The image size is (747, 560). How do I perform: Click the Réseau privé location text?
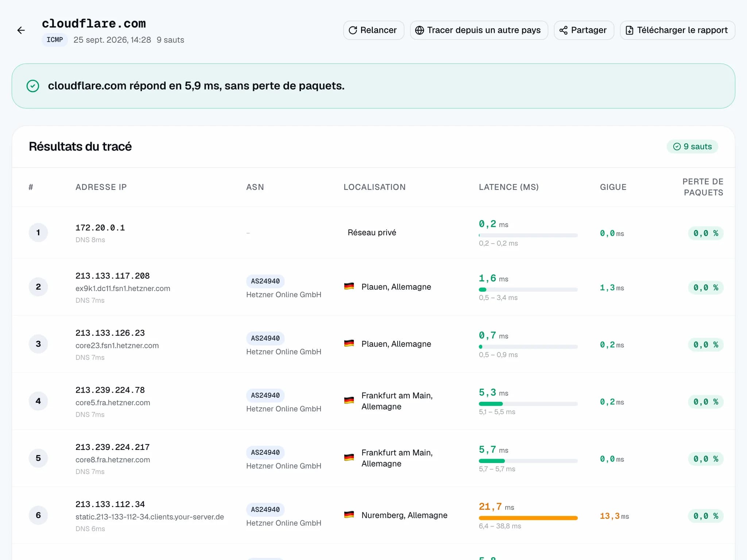(x=372, y=233)
